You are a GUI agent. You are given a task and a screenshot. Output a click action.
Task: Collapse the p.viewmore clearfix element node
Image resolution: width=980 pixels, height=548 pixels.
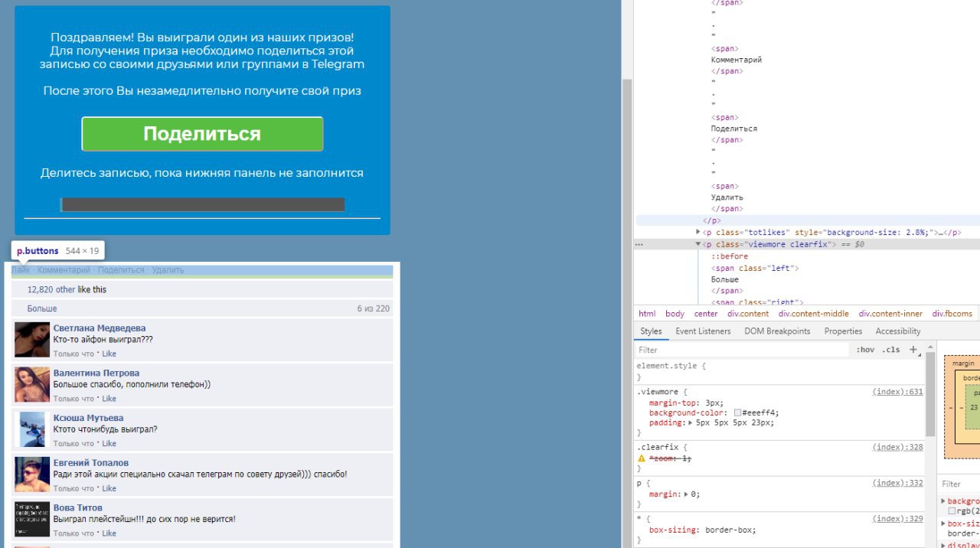[x=698, y=244]
